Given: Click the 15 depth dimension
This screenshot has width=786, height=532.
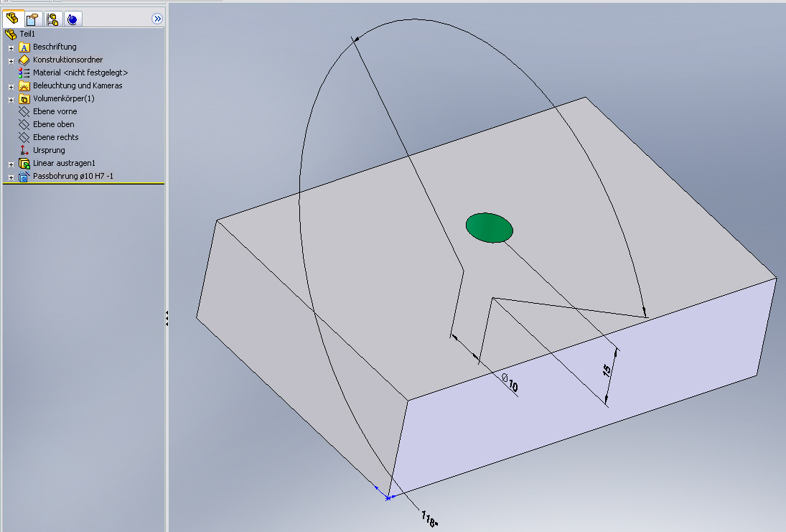Looking at the screenshot, I should 607,370.
